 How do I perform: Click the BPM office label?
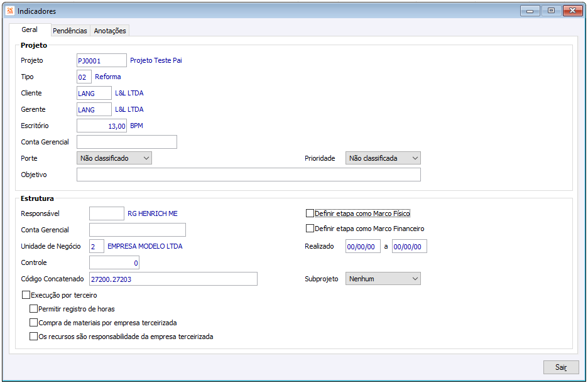pyautogui.click(x=136, y=126)
